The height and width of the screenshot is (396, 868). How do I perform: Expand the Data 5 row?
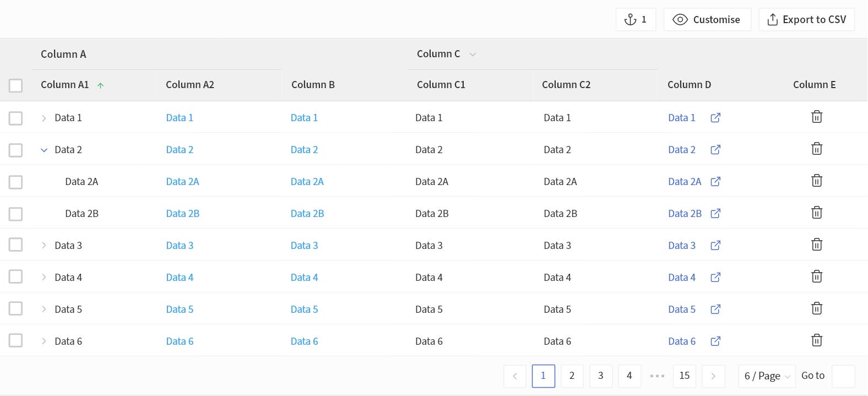click(44, 310)
